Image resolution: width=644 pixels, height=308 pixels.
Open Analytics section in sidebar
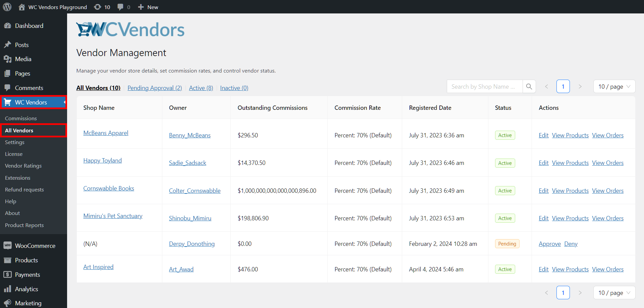coord(26,289)
